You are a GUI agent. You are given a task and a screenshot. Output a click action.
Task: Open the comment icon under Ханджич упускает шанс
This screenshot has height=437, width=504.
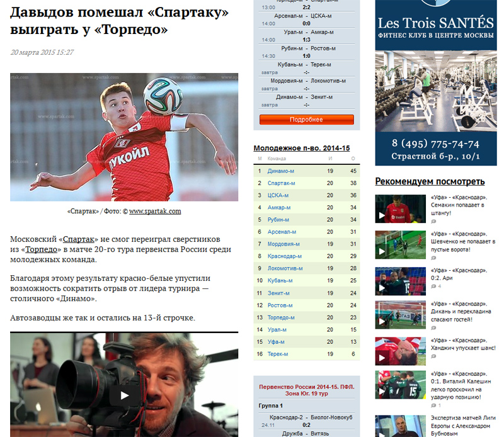[433, 356]
